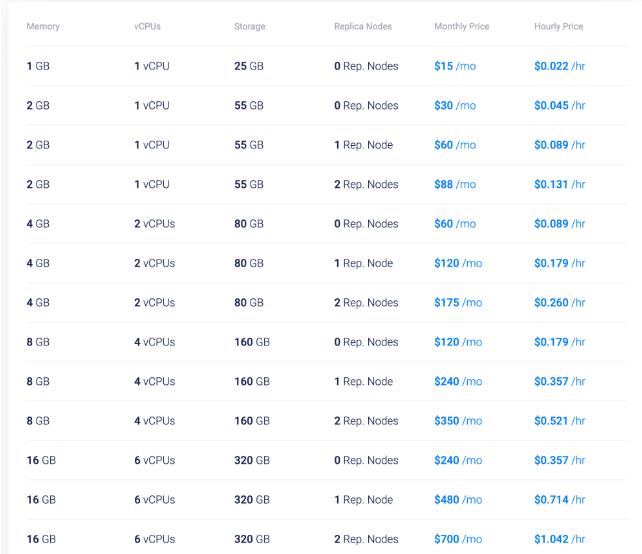This screenshot has width=642, height=554.
Task: Click the $15 /mo monthly price
Action: point(455,66)
